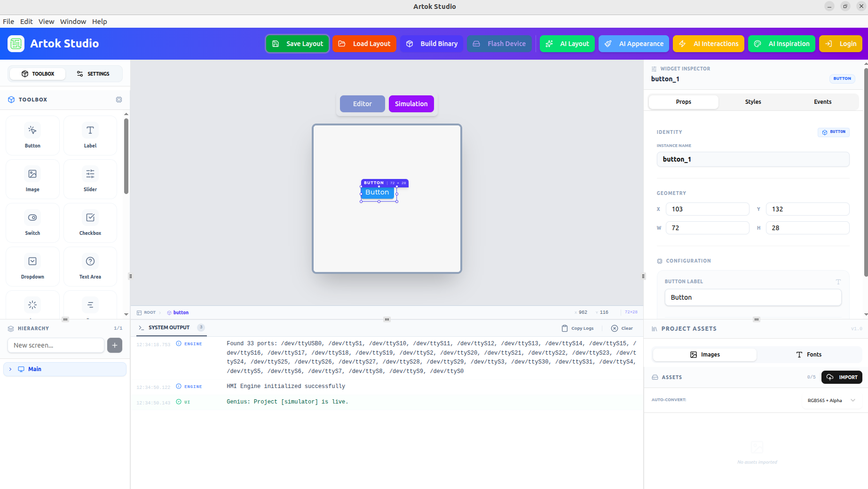Click the Instance Name field showing button_1
Viewport: 868px width, 489px height.
pos(753,159)
